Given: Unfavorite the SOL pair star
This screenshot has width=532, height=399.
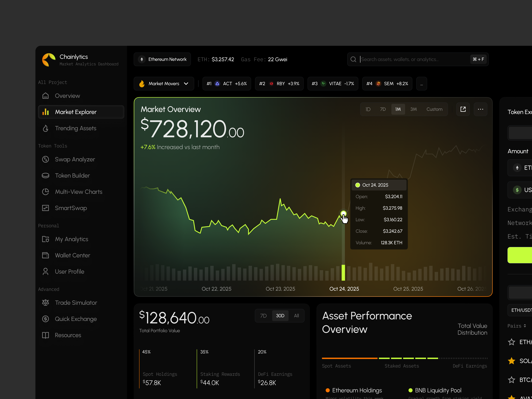Looking at the screenshot, I should 512,361.
